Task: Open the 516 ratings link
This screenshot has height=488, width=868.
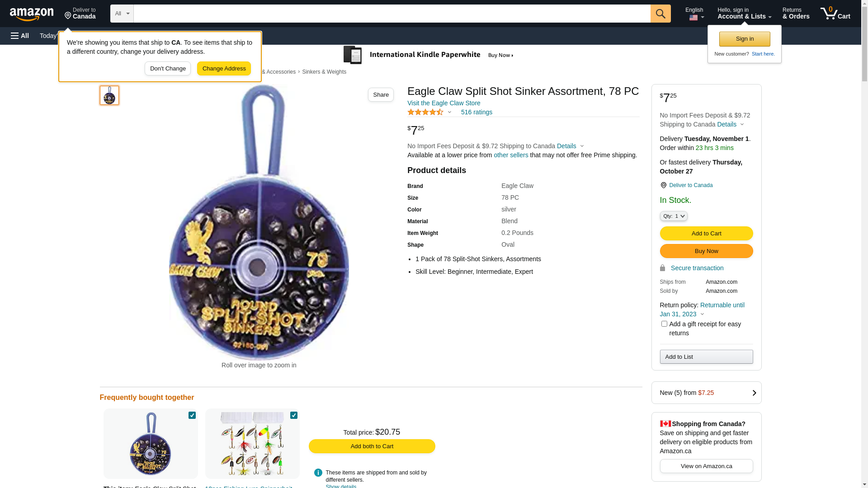Action: coord(476,112)
